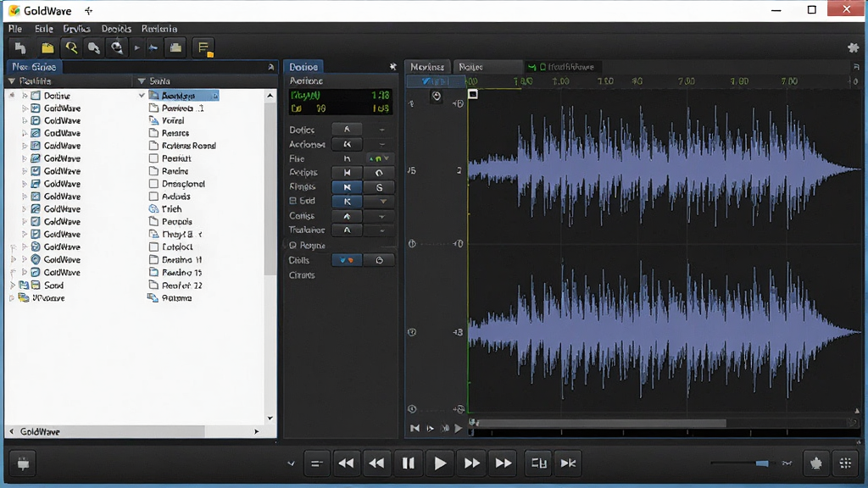The image size is (868, 488).
Task: Switch to the Mexinss tab
Action: [427, 67]
